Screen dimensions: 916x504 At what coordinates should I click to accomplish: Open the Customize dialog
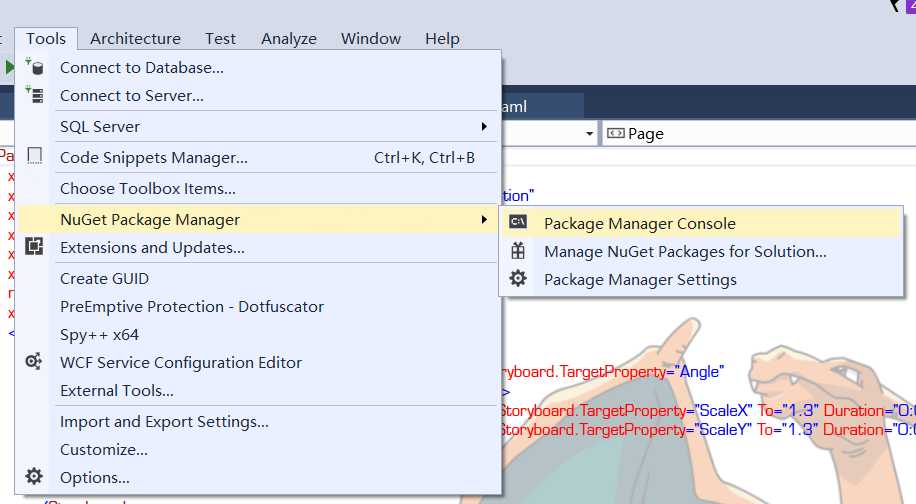258,449
